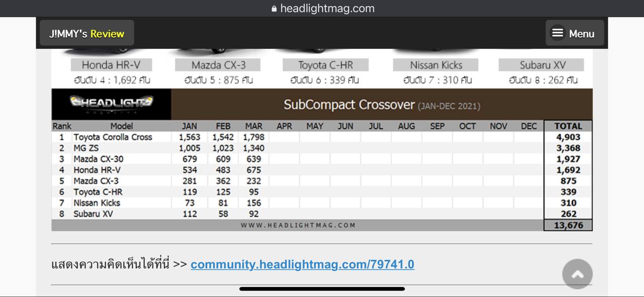The image size is (644, 297).
Task: Select the Subaru XV car label
Action: point(542,65)
